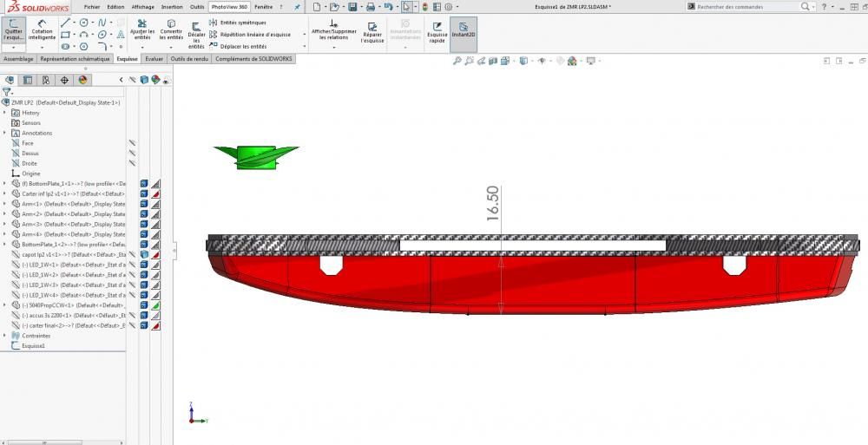
Task: Expand the Contraintes node
Action: [5, 336]
